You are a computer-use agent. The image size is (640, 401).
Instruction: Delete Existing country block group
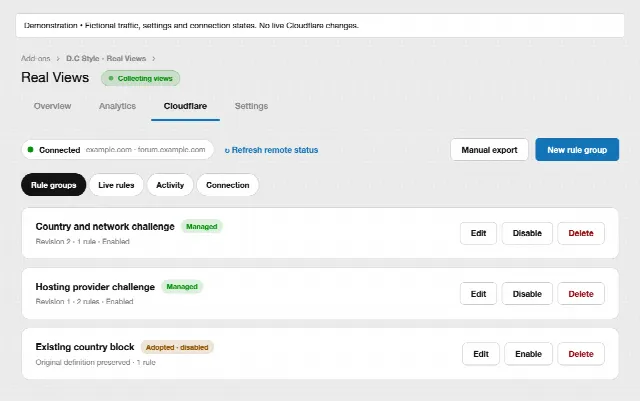581,354
